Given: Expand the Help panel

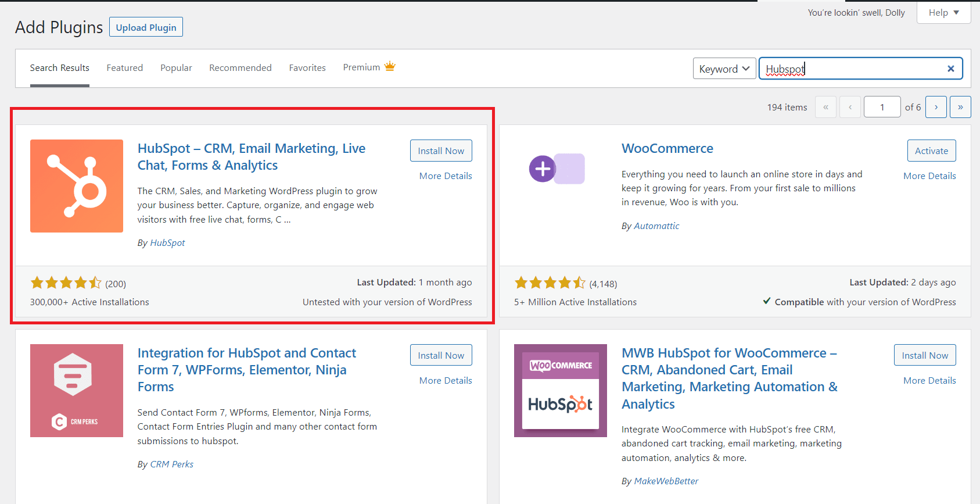Looking at the screenshot, I should [943, 13].
